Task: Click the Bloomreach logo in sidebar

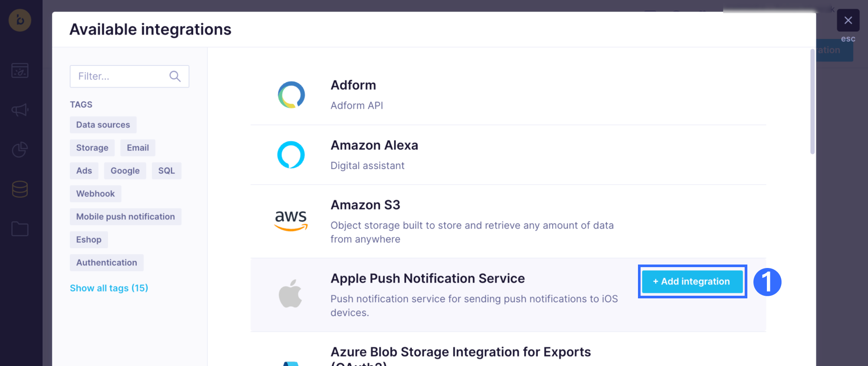Action: point(20,20)
